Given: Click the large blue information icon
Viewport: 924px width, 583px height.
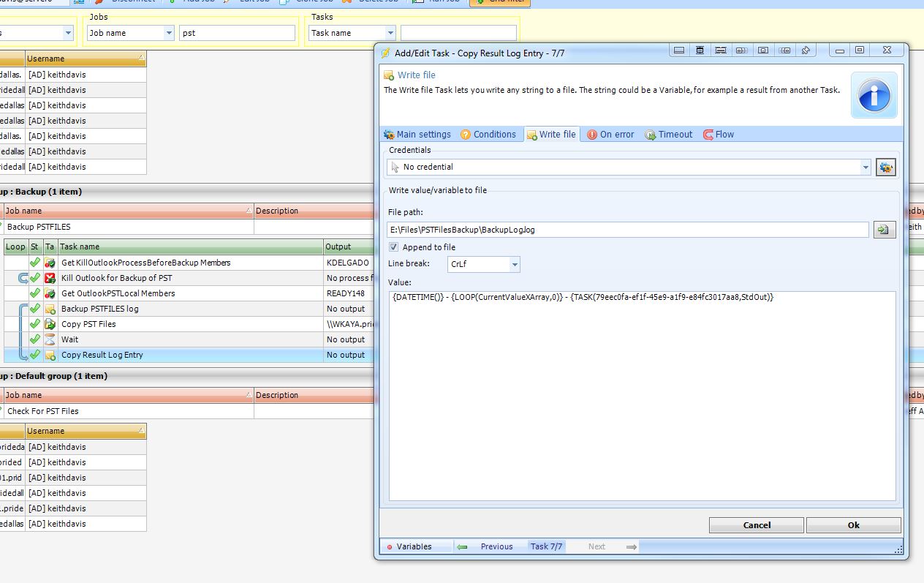Looking at the screenshot, I should (x=874, y=96).
